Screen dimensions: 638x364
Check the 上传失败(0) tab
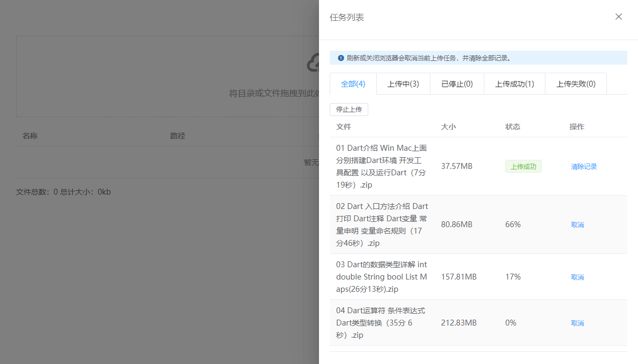click(575, 83)
